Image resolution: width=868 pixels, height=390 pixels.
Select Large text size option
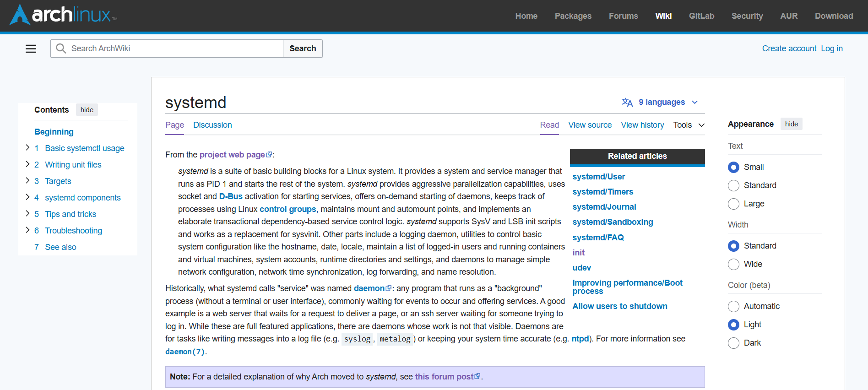point(733,204)
